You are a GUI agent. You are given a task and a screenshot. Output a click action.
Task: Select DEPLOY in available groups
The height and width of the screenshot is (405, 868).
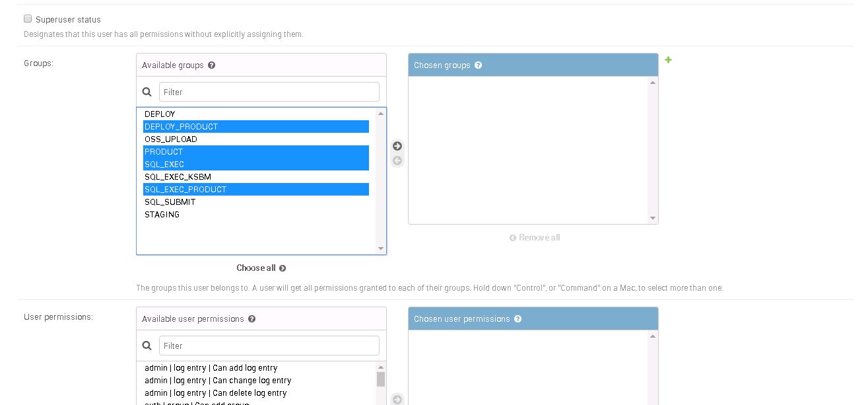click(x=256, y=114)
